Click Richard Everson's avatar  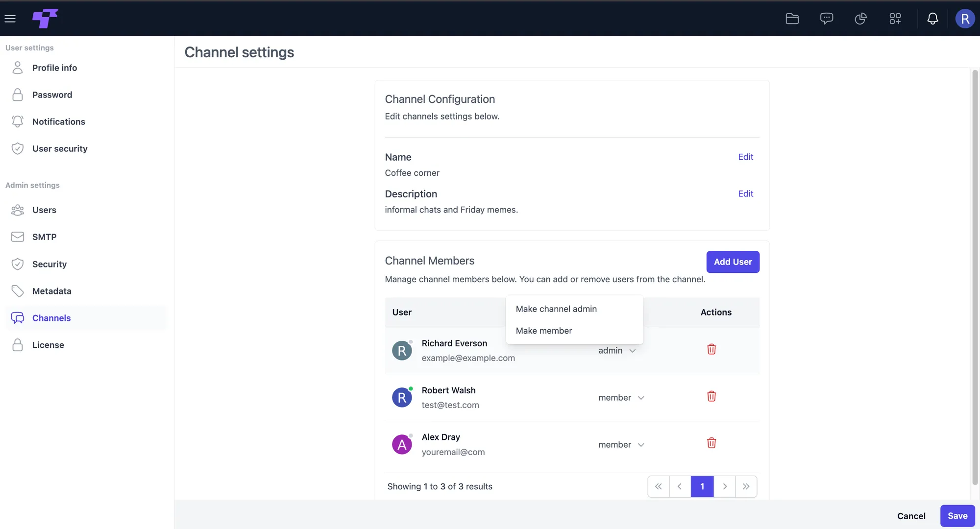402,351
